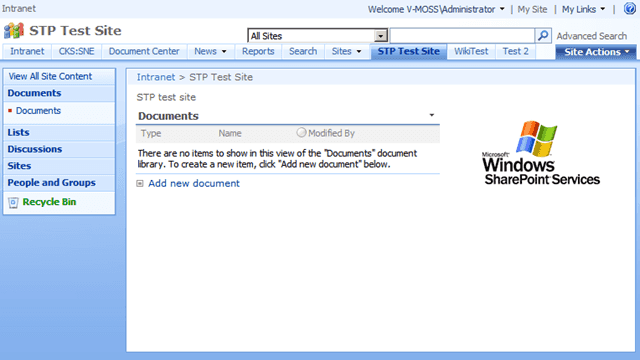640x360 pixels.
Task: Click the My Site link
Action: 532,9
